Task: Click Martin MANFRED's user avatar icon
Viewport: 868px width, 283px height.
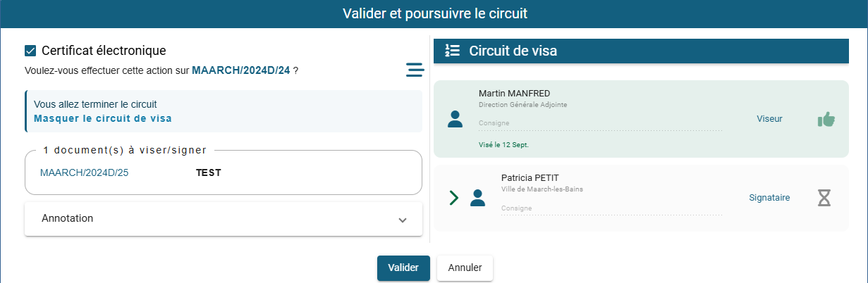Action: point(456,119)
